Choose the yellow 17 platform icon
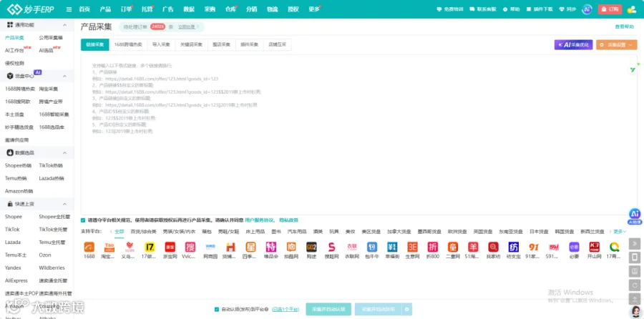 click(150, 247)
